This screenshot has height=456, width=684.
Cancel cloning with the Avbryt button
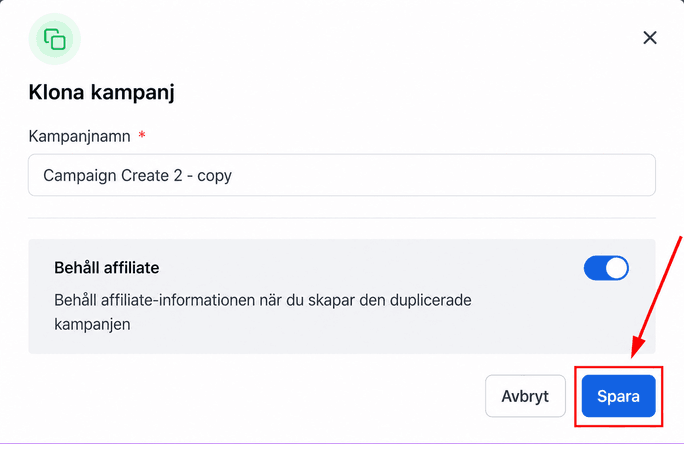(x=525, y=396)
